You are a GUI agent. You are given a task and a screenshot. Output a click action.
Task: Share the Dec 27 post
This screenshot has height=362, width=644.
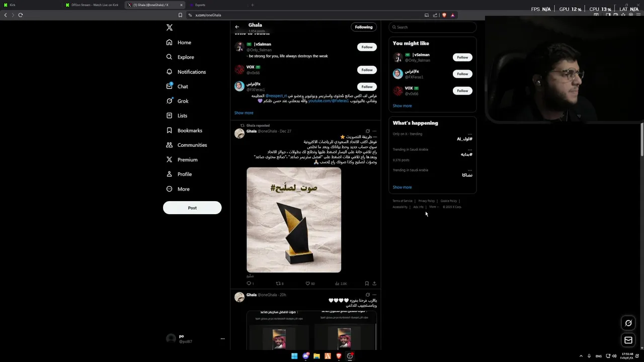pos(374,284)
